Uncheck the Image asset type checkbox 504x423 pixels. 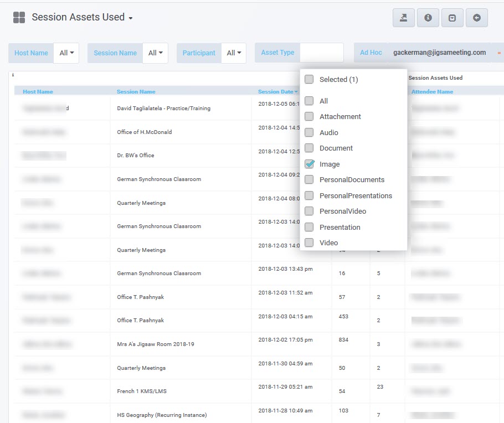coord(309,164)
